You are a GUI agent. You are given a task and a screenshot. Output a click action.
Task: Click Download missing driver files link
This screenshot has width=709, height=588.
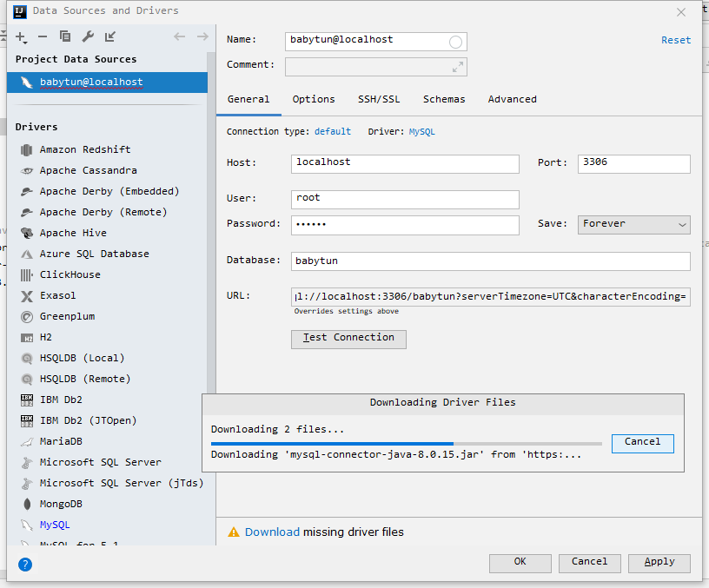point(272,532)
